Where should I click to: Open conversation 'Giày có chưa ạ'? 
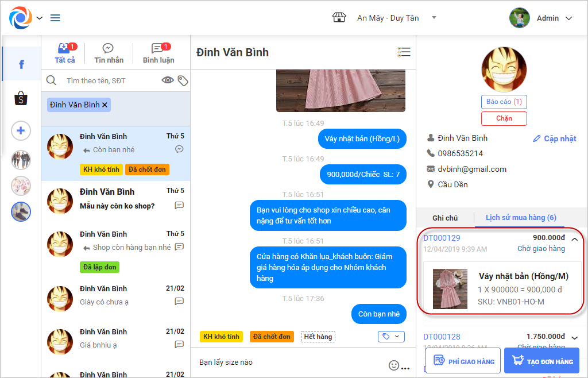click(x=115, y=299)
